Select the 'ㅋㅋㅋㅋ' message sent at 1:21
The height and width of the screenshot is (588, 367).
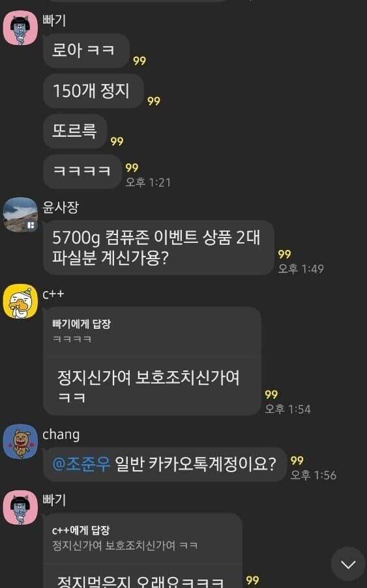point(83,171)
